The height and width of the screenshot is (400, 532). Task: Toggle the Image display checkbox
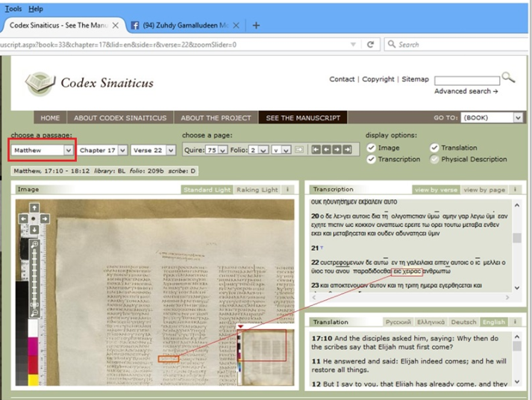[371, 148]
